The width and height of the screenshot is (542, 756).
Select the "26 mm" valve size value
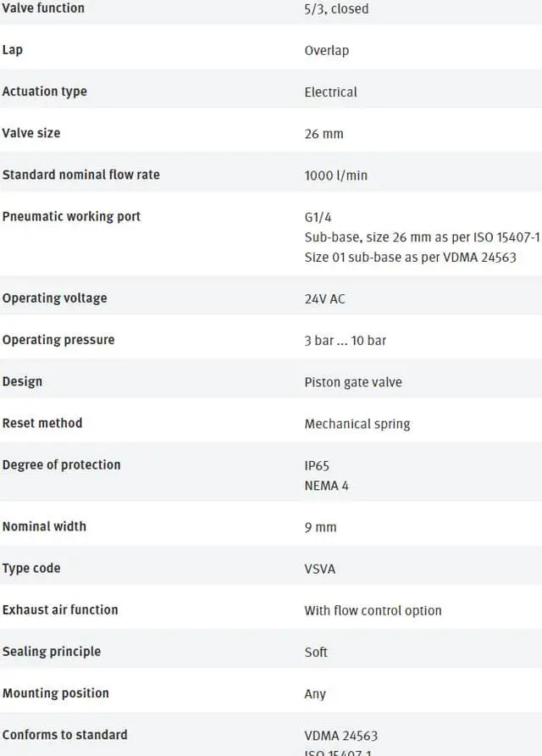tap(324, 134)
